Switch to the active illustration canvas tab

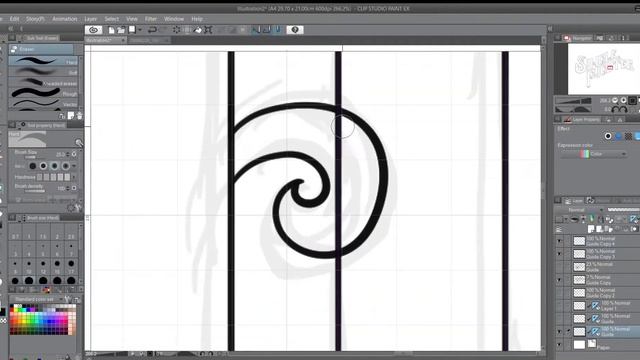[x=105, y=40]
